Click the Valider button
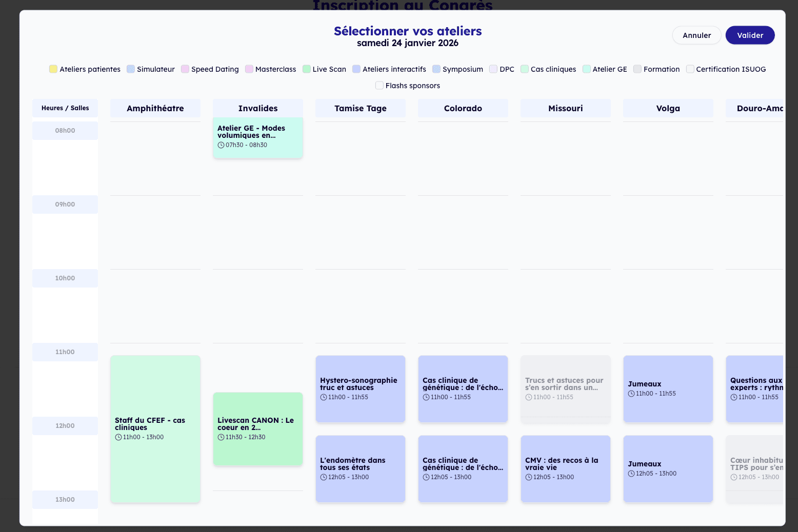 (750, 35)
